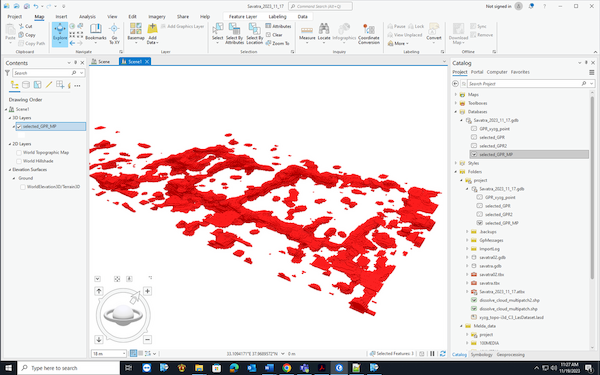Viewport: 600px width, 375px height.
Task: List By Editing pencil icon in Contents
Action: (49, 85)
